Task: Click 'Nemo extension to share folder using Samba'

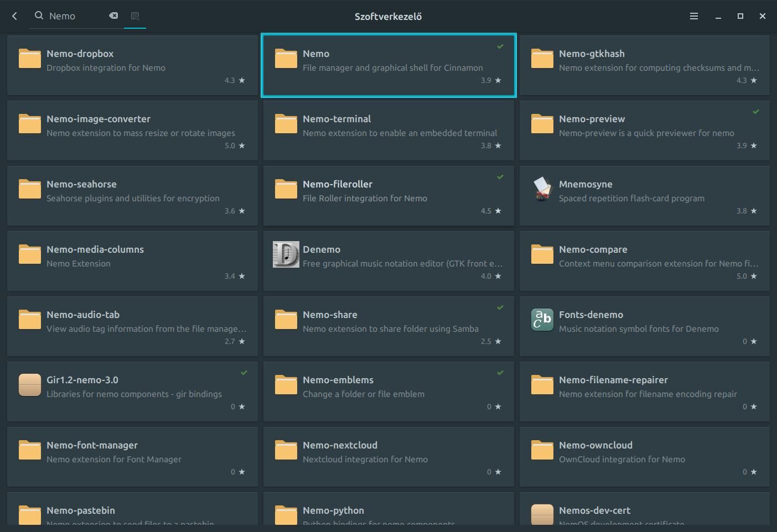Action: (x=391, y=329)
